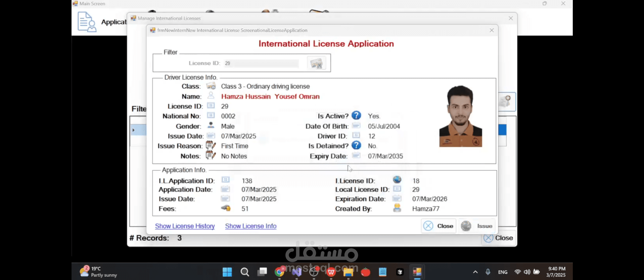Click the driver name Hamza Hussain Yousef Omran

coord(270,96)
